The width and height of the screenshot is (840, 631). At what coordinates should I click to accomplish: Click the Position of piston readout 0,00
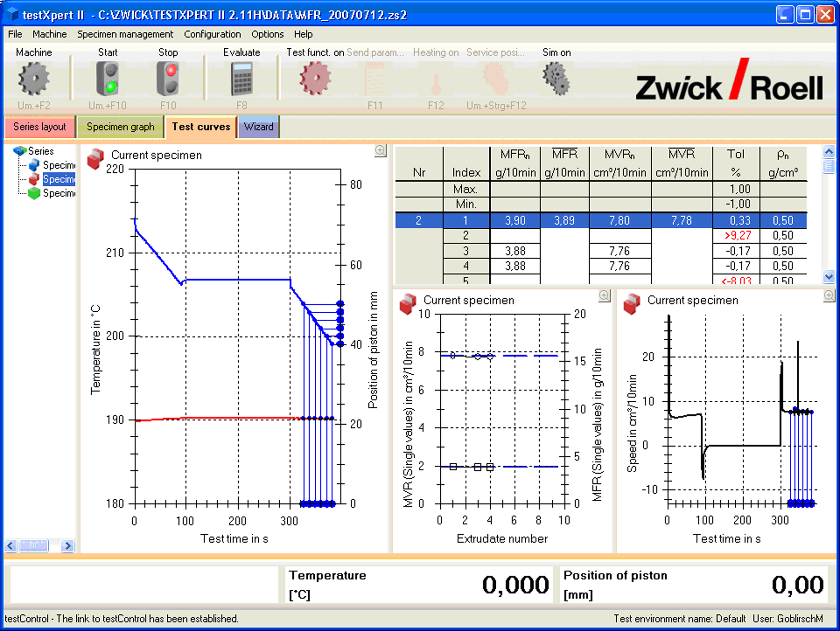pyautogui.click(x=797, y=585)
